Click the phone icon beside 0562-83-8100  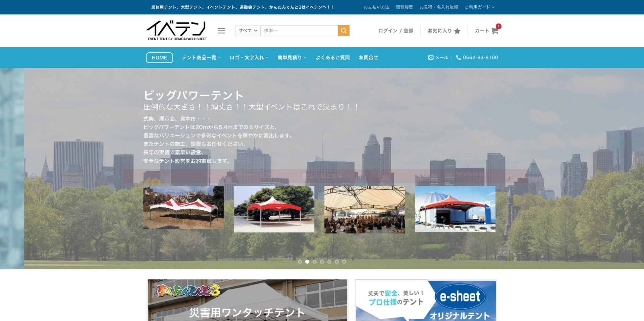tap(458, 58)
